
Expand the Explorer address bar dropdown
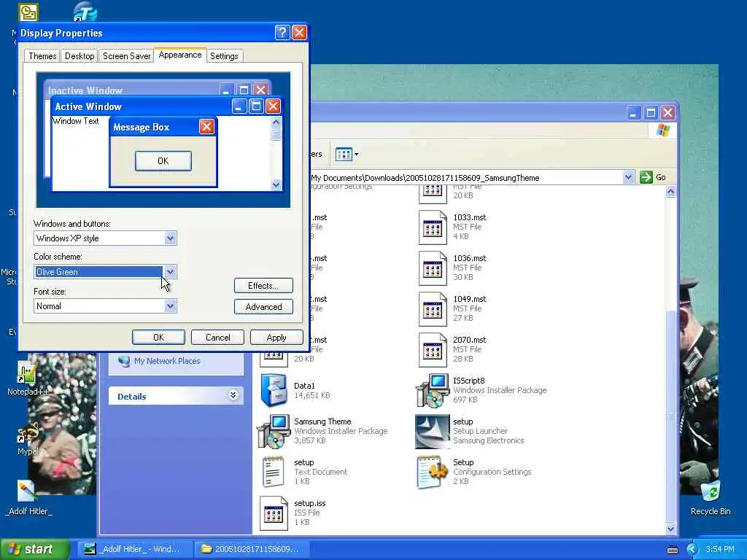point(628,177)
